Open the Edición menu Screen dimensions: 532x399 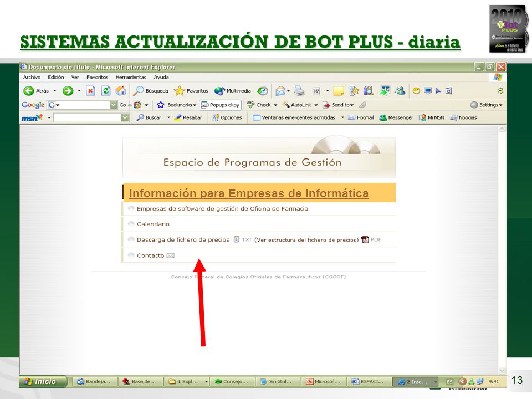click(56, 78)
